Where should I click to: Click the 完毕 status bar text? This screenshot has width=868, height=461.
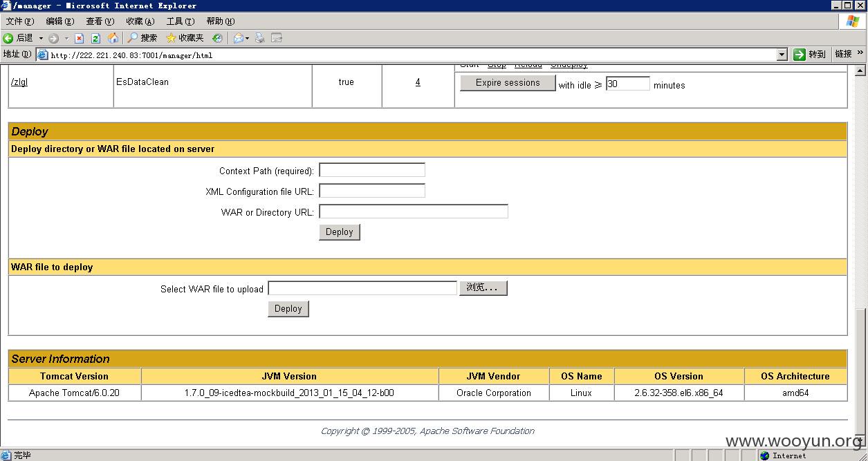(x=22, y=455)
